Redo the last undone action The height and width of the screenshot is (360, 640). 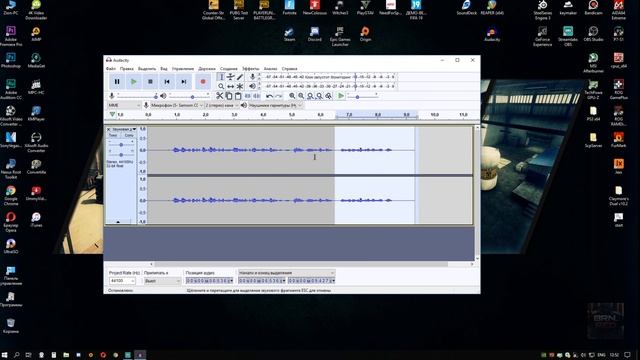click(x=279, y=96)
